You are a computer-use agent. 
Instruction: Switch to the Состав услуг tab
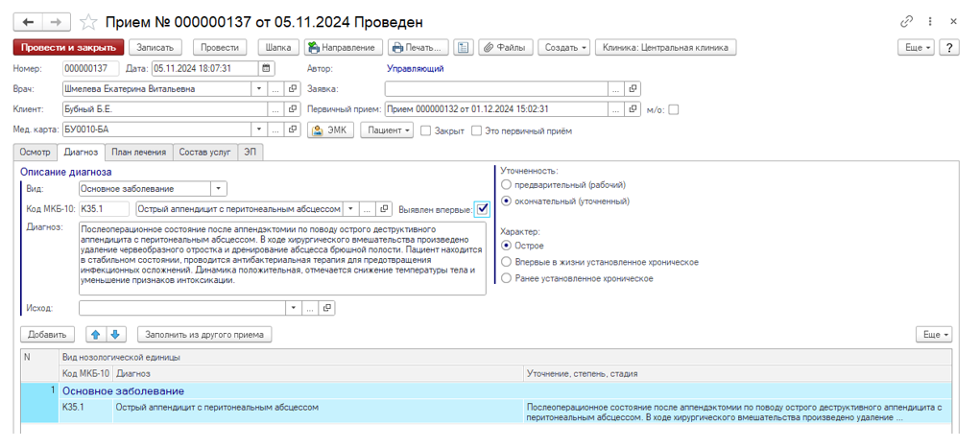(x=204, y=152)
